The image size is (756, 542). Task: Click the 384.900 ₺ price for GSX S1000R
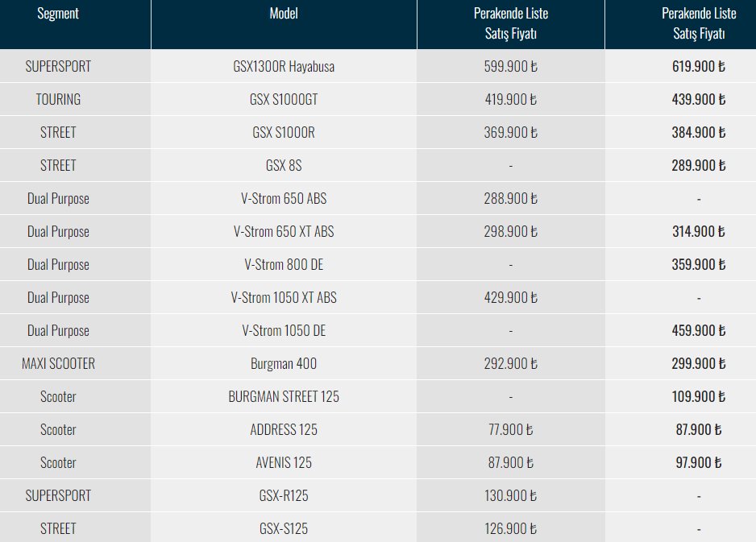(699, 133)
